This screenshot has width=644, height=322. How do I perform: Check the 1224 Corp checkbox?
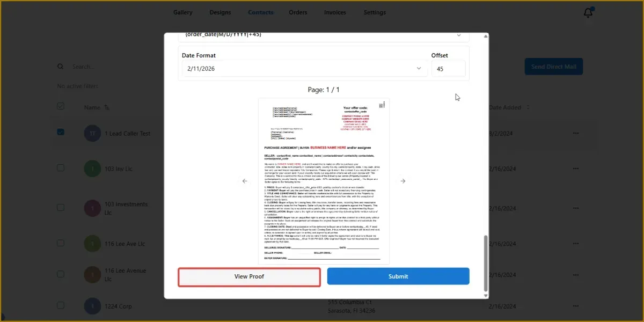click(61, 305)
